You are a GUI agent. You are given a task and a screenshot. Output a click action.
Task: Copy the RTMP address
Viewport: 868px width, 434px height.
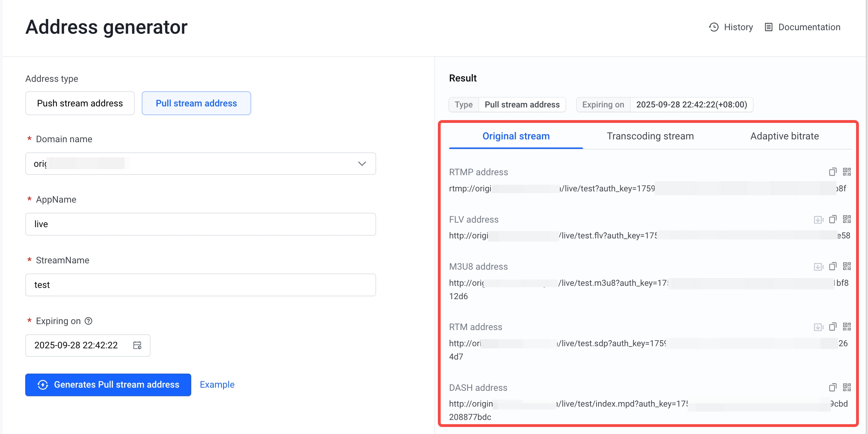pos(833,172)
